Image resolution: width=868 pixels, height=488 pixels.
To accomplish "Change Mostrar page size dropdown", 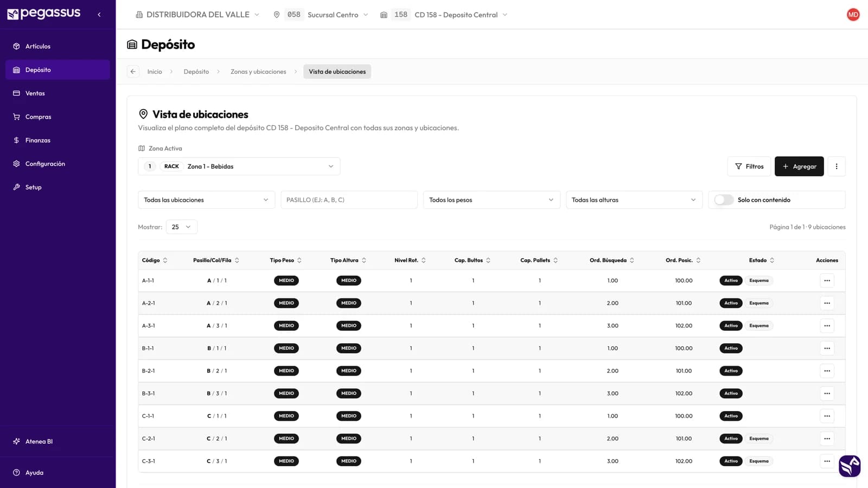I will pos(182,227).
